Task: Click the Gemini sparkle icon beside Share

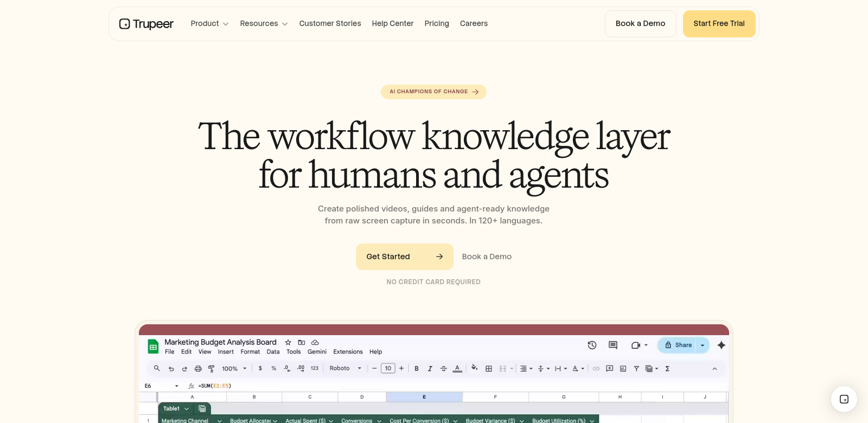Action: coord(722,345)
